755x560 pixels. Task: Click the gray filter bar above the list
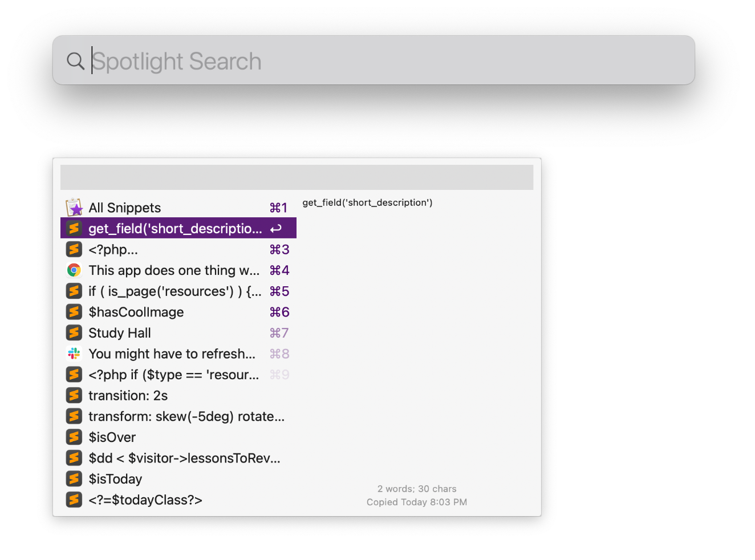[x=297, y=177]
